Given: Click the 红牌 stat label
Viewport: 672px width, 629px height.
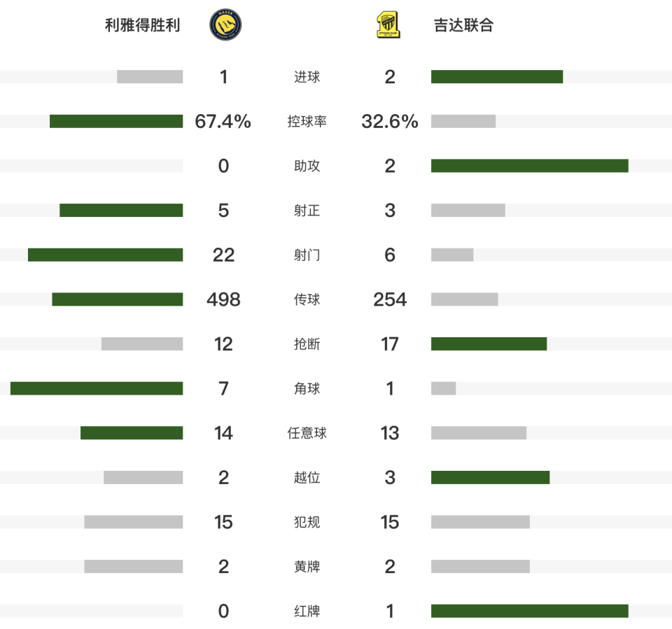Looking at the screenshot, I should [x=307, y=612].
